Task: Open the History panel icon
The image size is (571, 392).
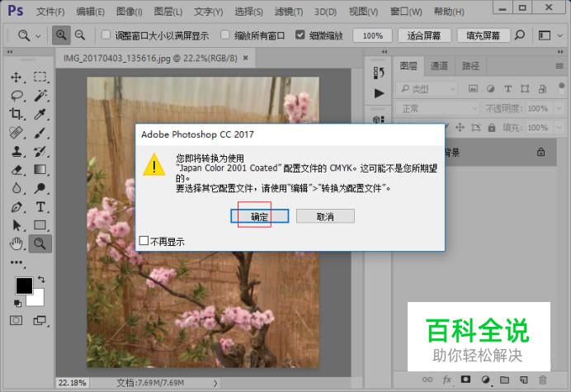Action: [x=379, y=73]
